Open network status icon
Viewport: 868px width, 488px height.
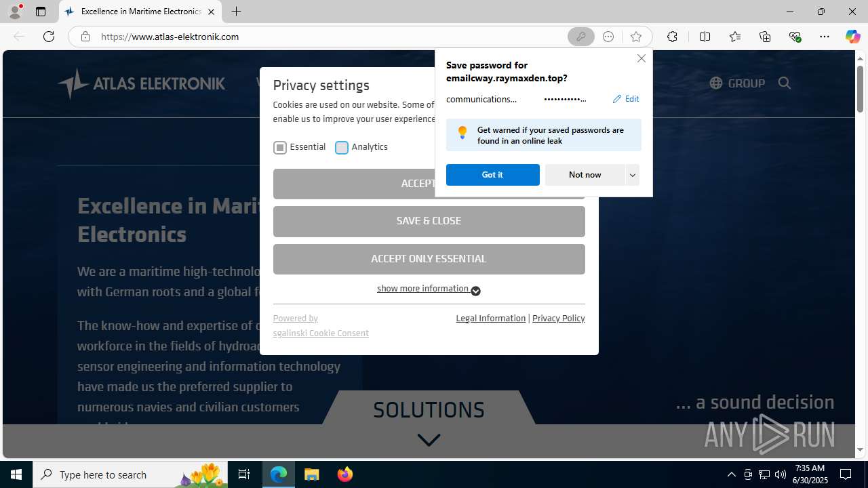tap(764, 474)
